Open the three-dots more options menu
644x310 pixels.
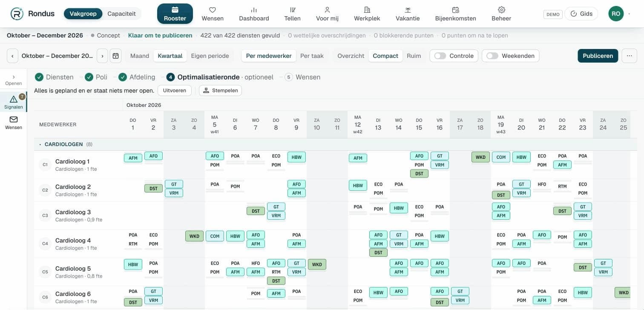click(x=630, y=56)
